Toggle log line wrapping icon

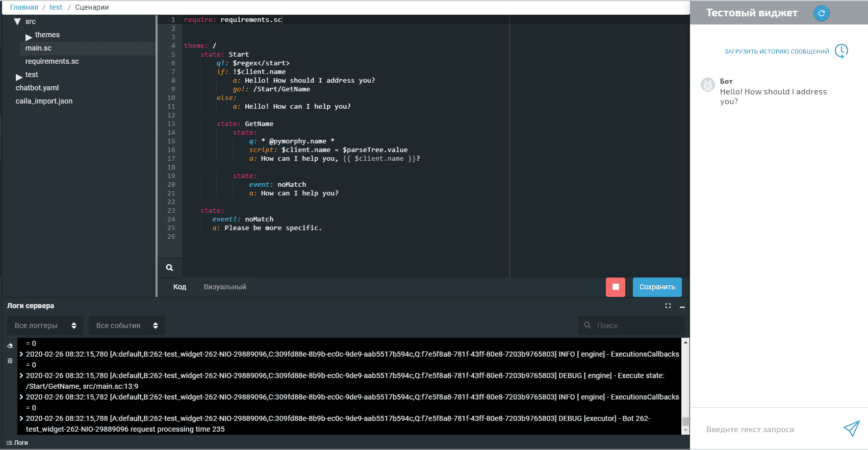coord(10,361)
